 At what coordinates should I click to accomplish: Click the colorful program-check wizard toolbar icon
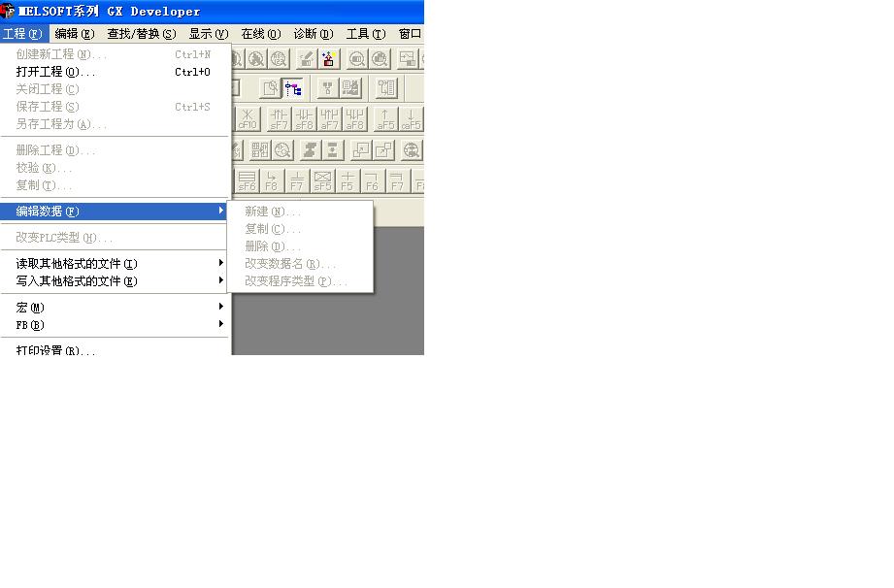coord(328,58)
